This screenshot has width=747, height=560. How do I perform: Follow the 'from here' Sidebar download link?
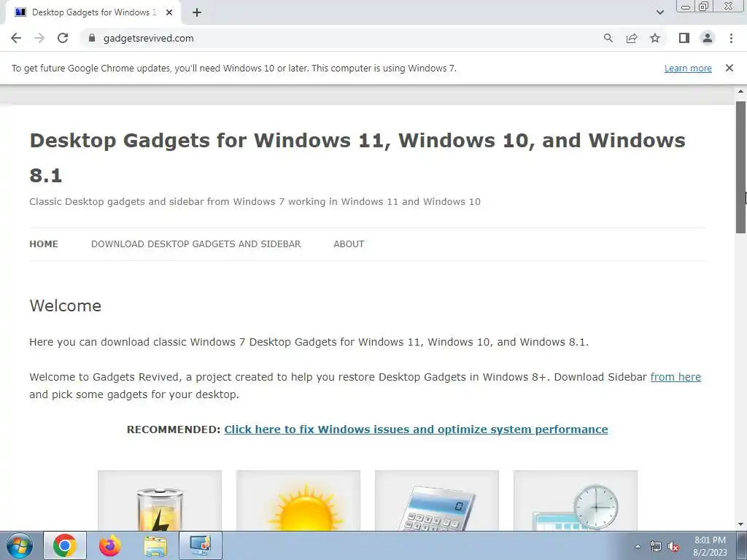[x=676, y=377]
